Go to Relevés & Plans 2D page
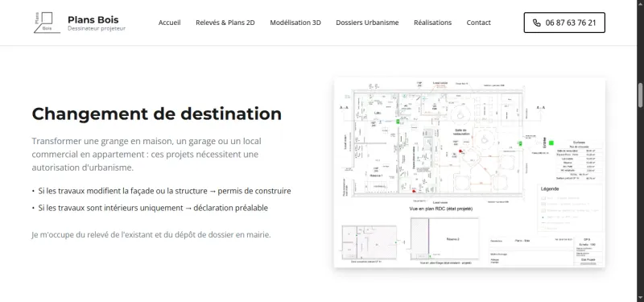The height and width of the screenshot is (302, 644). click(225, 23)
